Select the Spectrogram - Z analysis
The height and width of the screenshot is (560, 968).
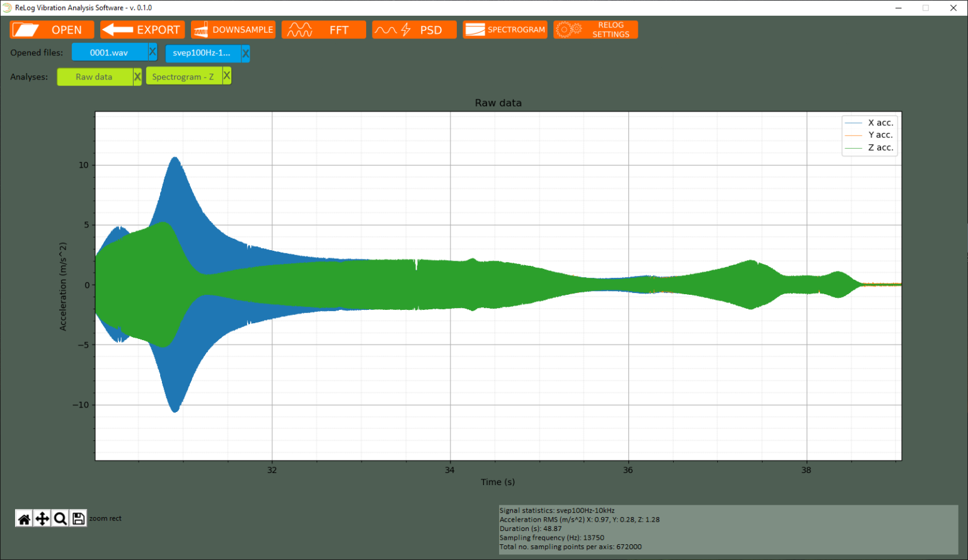point(183,76)
